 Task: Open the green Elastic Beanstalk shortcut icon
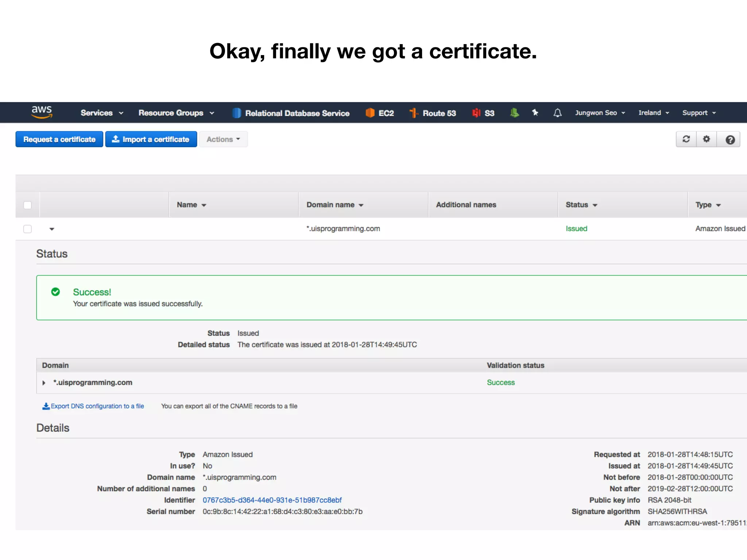(514, 113)
